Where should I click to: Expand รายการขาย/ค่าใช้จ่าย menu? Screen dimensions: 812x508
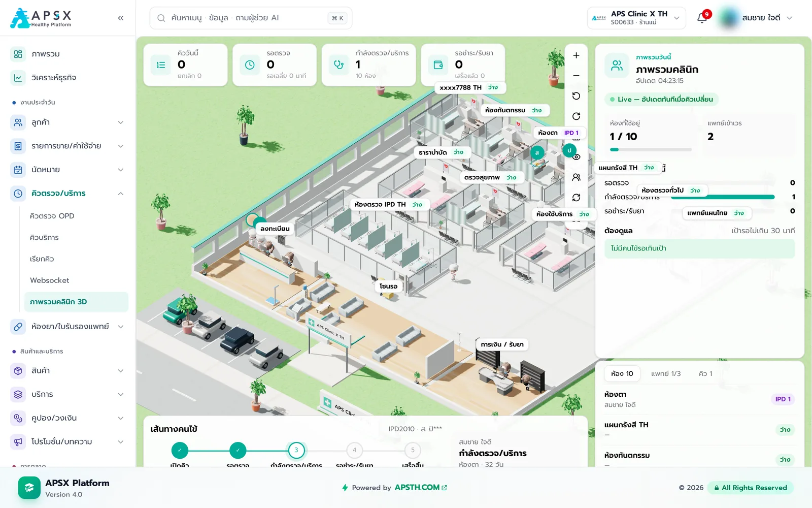pyautogui.click(x=68, y=146)
